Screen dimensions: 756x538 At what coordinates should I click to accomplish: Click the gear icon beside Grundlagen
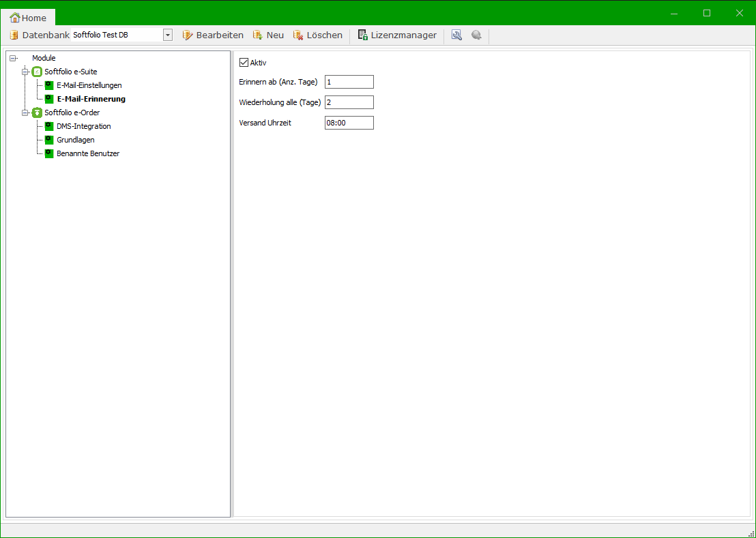click(49, 140)
